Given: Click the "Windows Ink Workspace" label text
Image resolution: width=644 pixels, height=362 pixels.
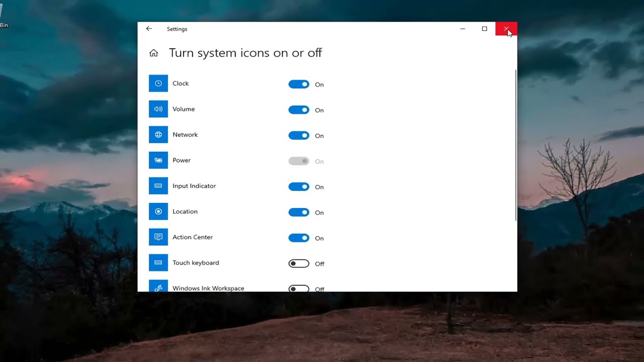Looking at the screenshot, I should click(x=208, y=288).
